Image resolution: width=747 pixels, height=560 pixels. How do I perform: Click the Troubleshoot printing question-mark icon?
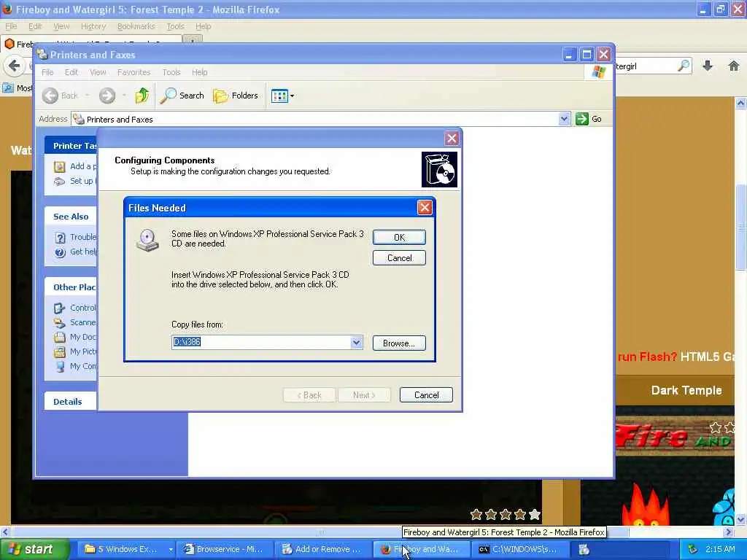click(60, 238)
